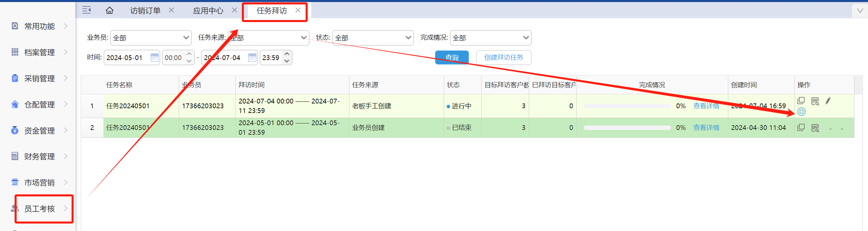Edit the in-progress task with the pencil

click(x=828, y=101)
